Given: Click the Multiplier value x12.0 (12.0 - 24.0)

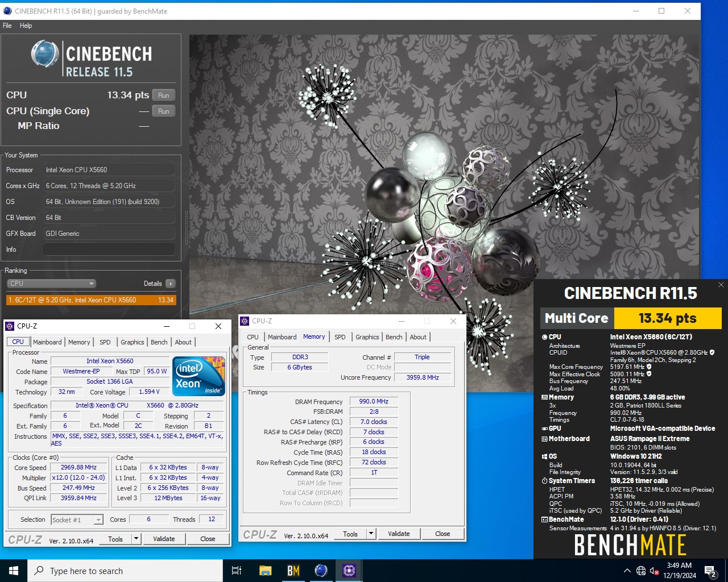Looking at the screenshot, I should tap(79, 477).
